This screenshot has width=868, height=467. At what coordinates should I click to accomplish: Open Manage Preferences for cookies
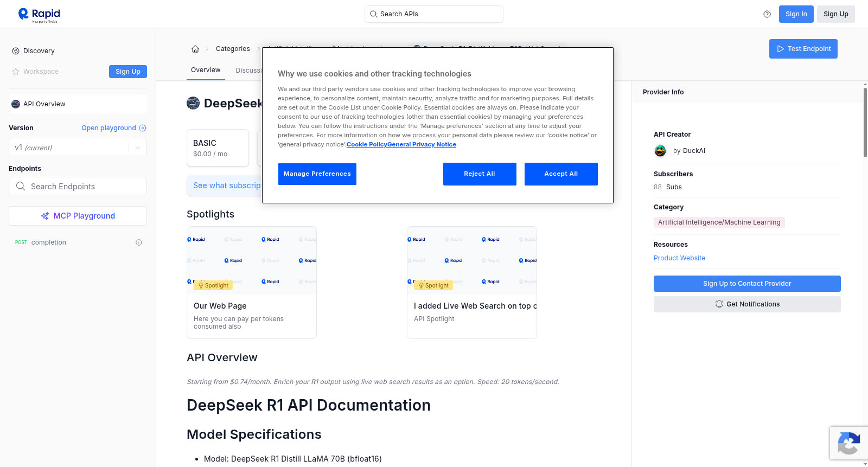coord(317,174)
